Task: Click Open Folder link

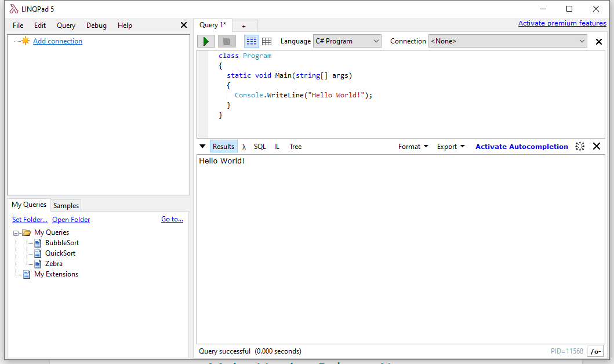Action: coord(71,220)
